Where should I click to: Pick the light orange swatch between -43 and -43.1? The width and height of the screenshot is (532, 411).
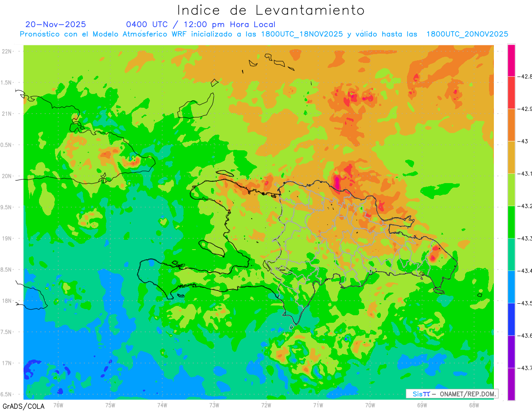click(x=511, y=157)
